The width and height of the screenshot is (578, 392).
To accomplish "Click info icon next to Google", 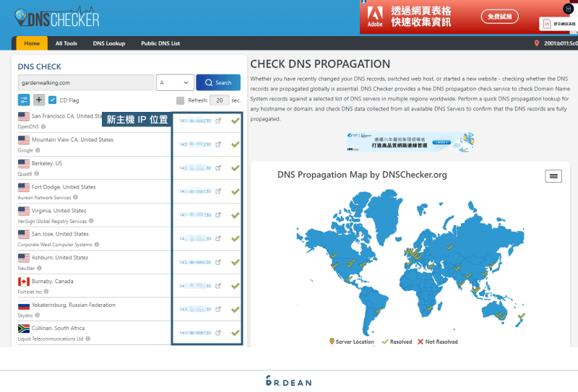I will 38,150.
